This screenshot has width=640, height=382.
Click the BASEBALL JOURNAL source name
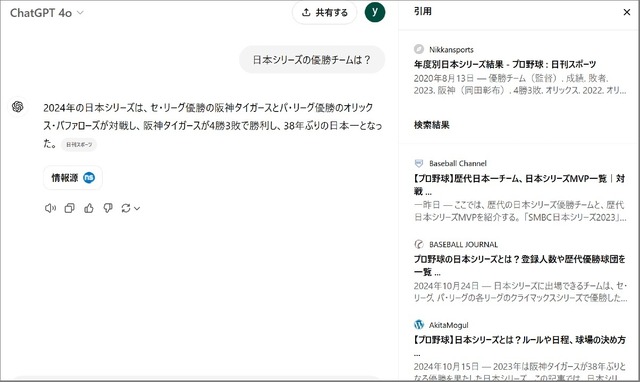pos(463,244)
